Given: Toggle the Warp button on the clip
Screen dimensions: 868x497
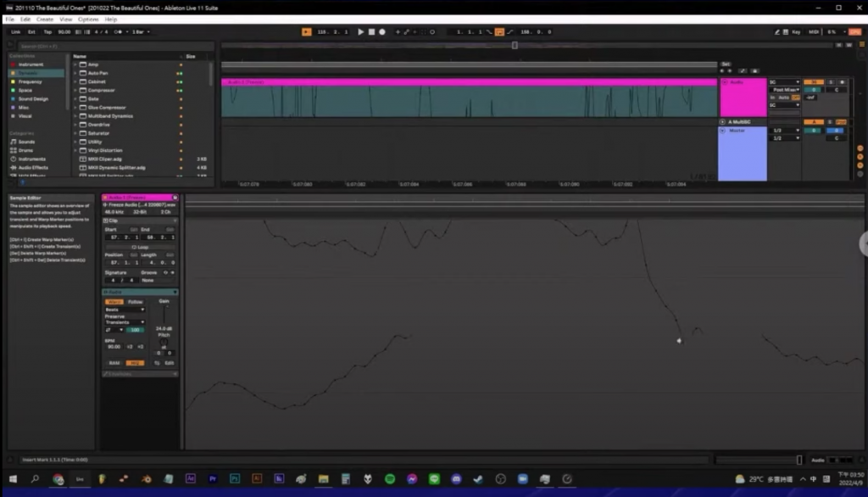Looking at the screenshot, I should click(114, 302).
